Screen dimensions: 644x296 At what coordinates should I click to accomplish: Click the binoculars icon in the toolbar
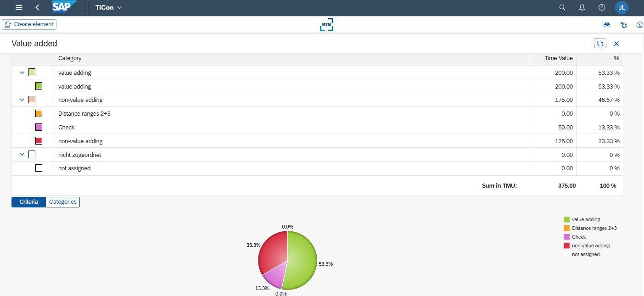607,25
